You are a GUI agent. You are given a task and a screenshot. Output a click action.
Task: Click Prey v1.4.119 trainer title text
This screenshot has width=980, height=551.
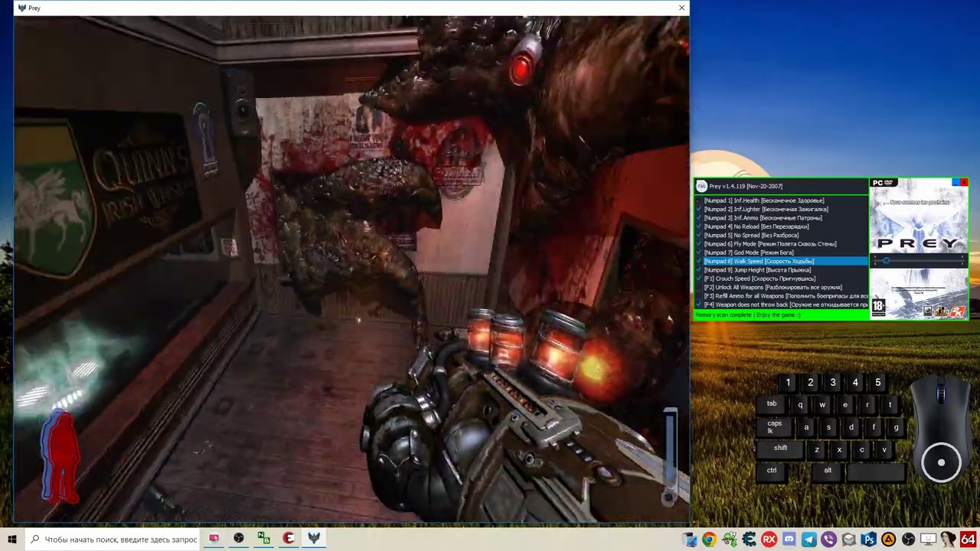coord(746,186)
